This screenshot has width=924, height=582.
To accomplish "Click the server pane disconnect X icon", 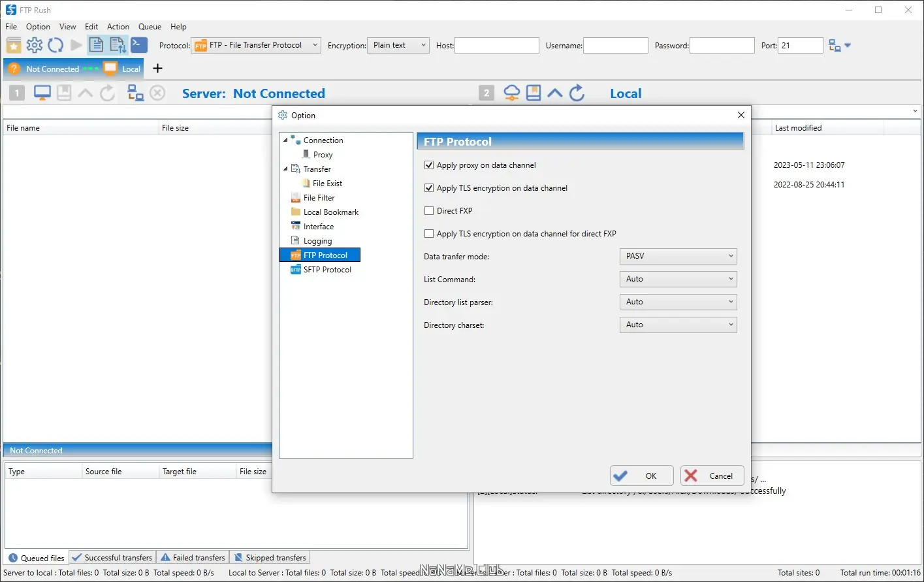I will coord(157,93).
